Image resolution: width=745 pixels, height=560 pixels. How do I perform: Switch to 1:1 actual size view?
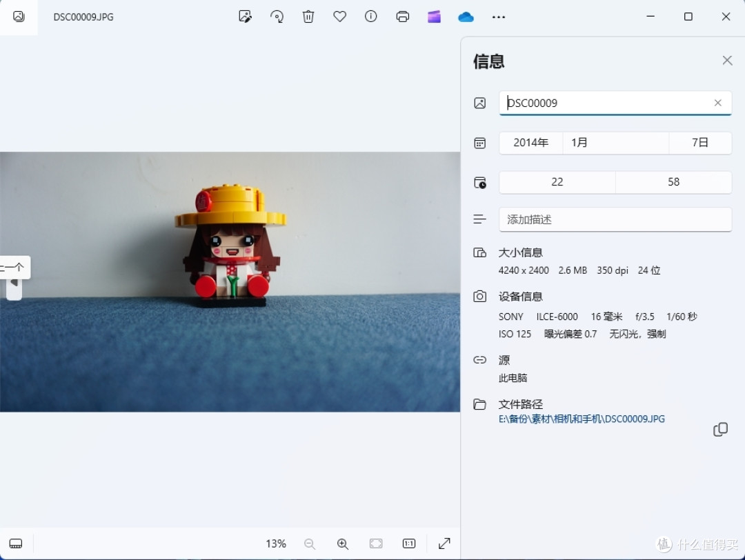pos(408,543)
